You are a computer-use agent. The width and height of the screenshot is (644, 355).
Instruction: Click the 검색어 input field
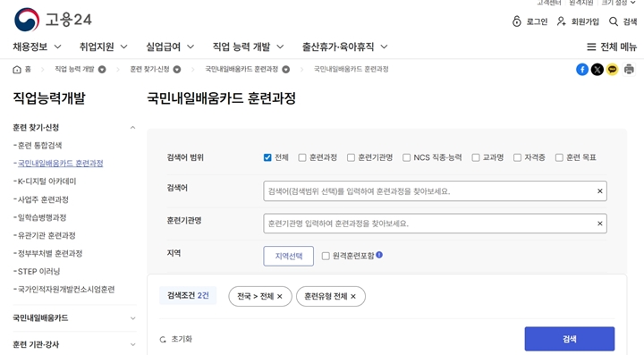(435, 190)
